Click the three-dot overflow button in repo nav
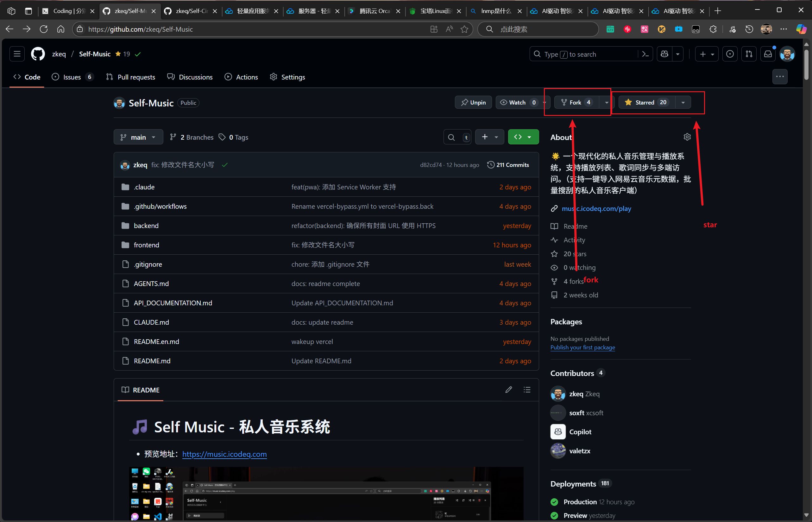 click(x=780, y=77)
